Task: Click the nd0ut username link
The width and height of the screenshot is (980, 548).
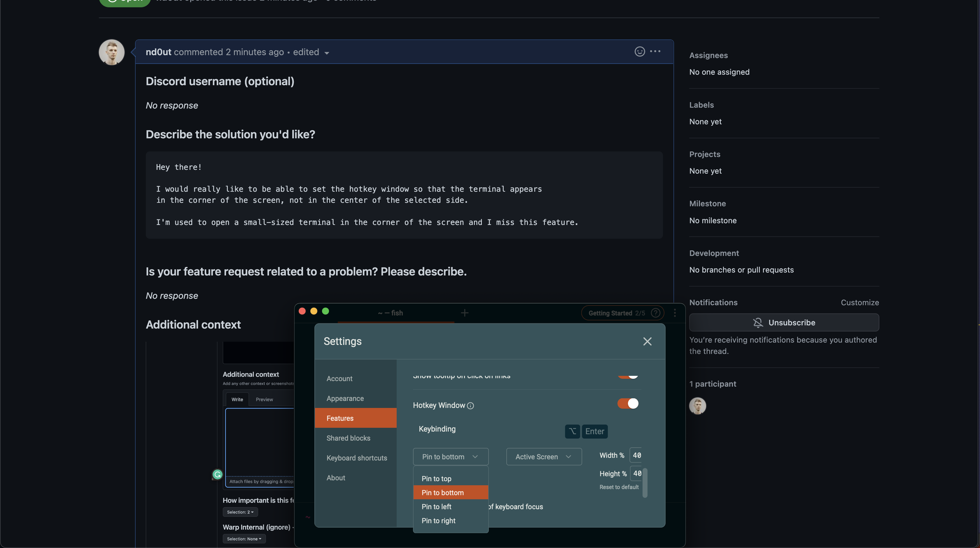Action: 158,52
